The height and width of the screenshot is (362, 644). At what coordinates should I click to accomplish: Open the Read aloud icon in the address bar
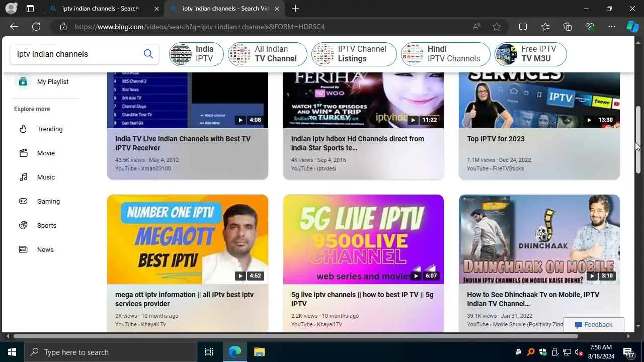[476, 27]
